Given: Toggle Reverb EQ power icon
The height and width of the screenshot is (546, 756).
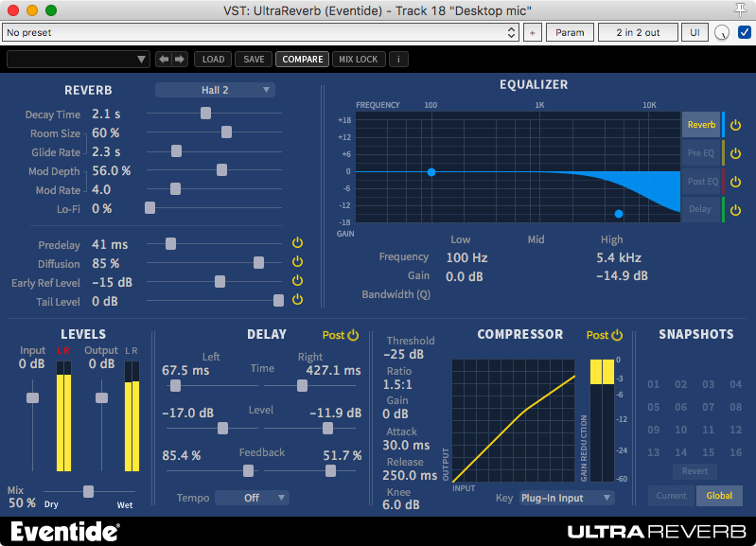Looking at the screenshot, I should pyautogui.click(x=735, y=125).
